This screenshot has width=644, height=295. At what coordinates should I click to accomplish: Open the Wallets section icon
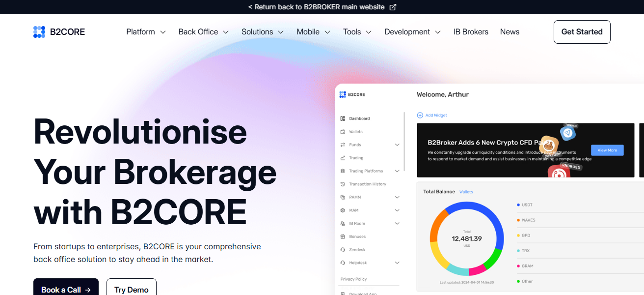[x=344, y=131]
